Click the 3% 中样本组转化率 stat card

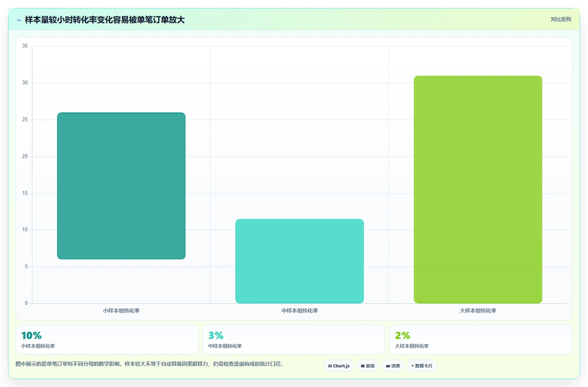[294, 339]
